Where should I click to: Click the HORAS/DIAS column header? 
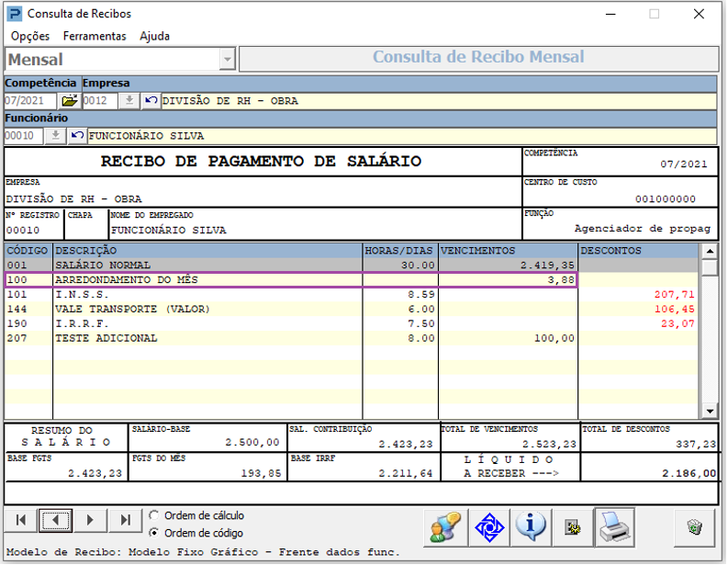(399, 251)
